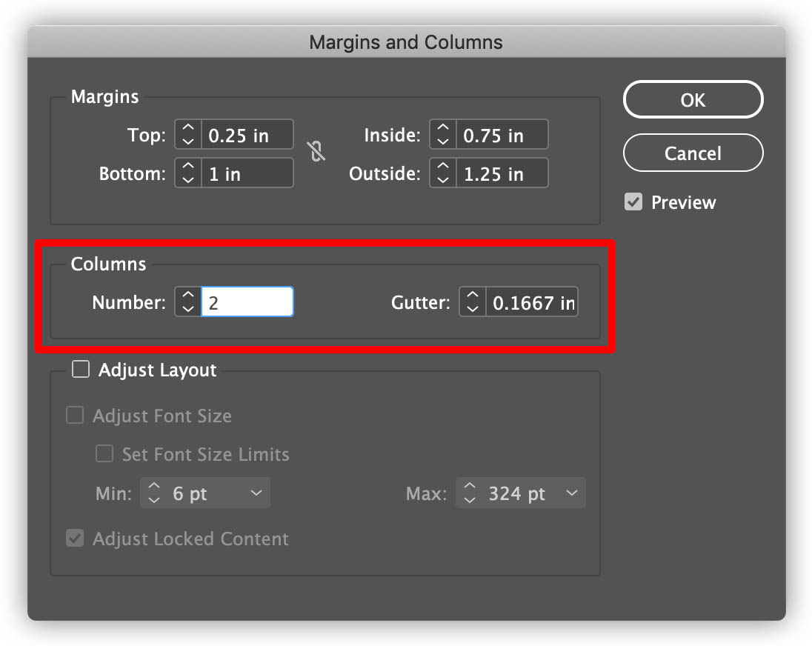Image resolution: width=812 pixels, height=646 pixels.
Task: Toggle the Adjust Locked Content checkbox
Action: pyautogui.click(x=75, y=539)
